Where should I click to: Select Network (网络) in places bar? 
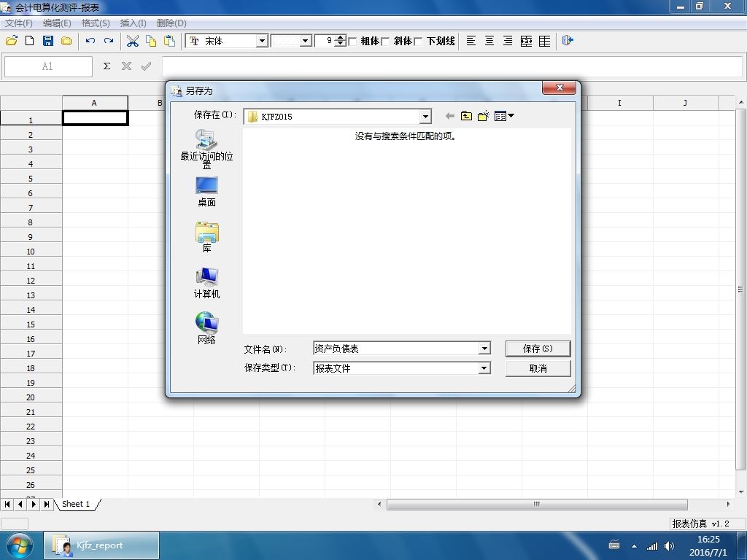(x=206, y=329)
